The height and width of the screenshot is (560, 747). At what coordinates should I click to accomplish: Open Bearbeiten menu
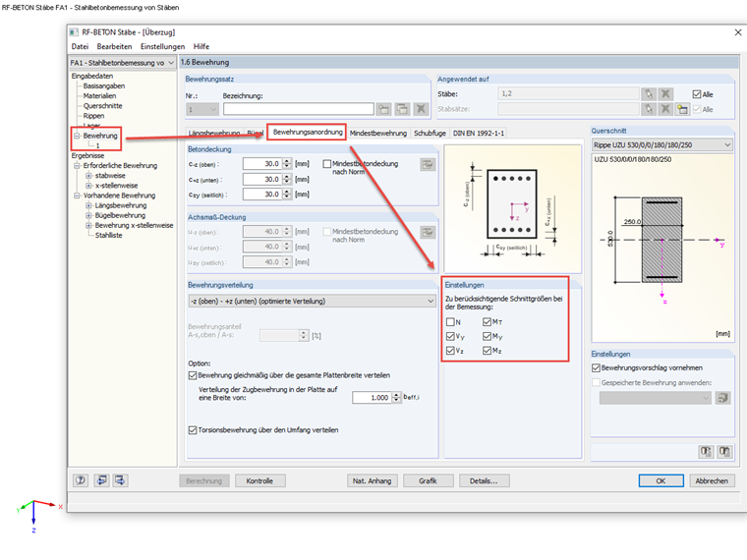pos(114,47)
